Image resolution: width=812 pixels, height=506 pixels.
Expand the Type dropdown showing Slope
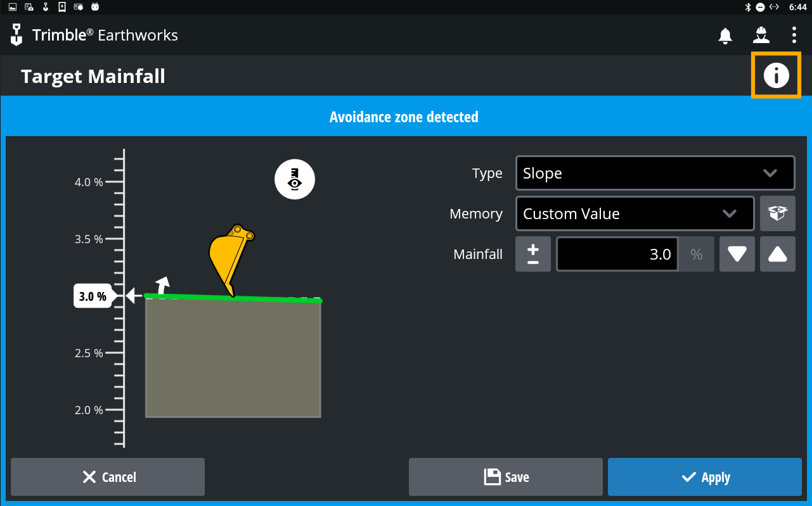655,174
